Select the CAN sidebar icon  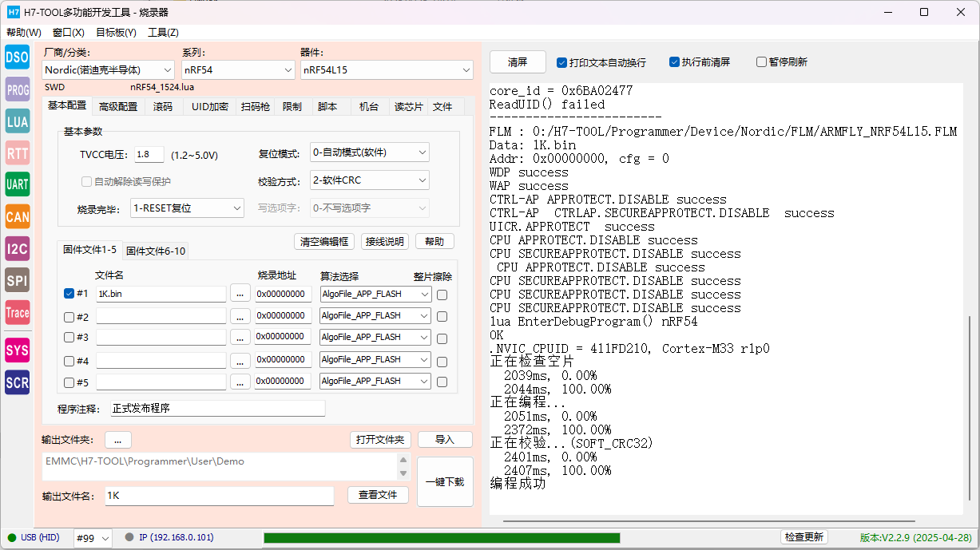click(x=18, y=216)
